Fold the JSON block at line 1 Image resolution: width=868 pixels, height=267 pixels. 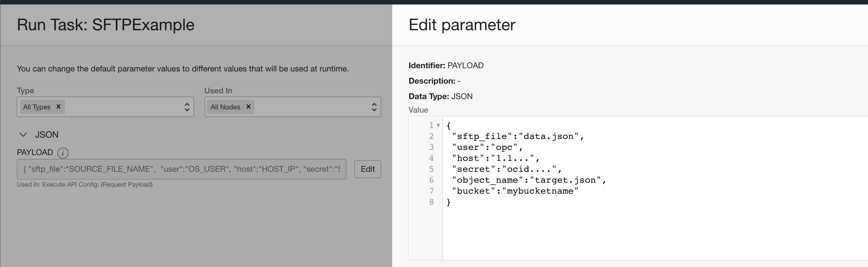439,125
